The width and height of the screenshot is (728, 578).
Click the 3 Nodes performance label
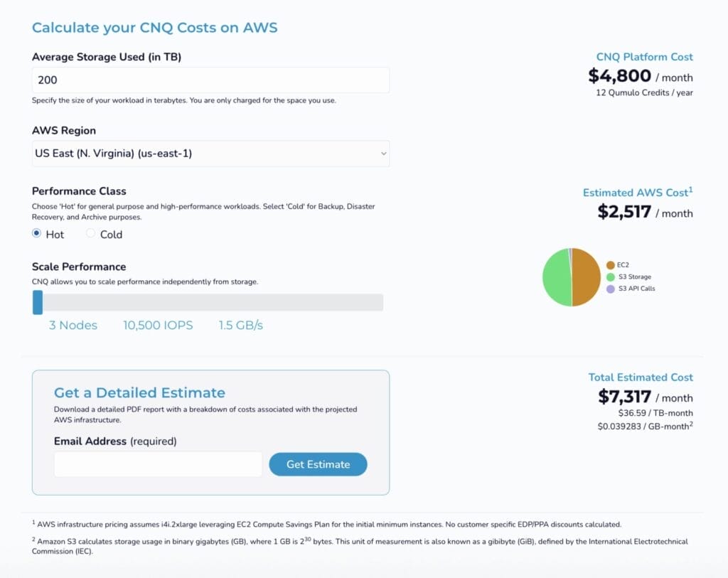(73, 326)
